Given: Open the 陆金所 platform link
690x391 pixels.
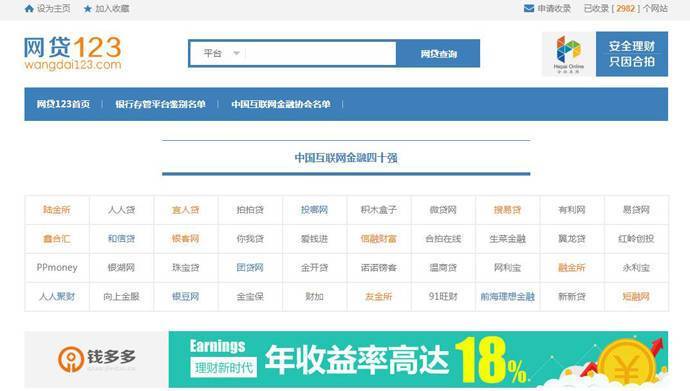Looking at the screenshot, I should coord(57,210).
